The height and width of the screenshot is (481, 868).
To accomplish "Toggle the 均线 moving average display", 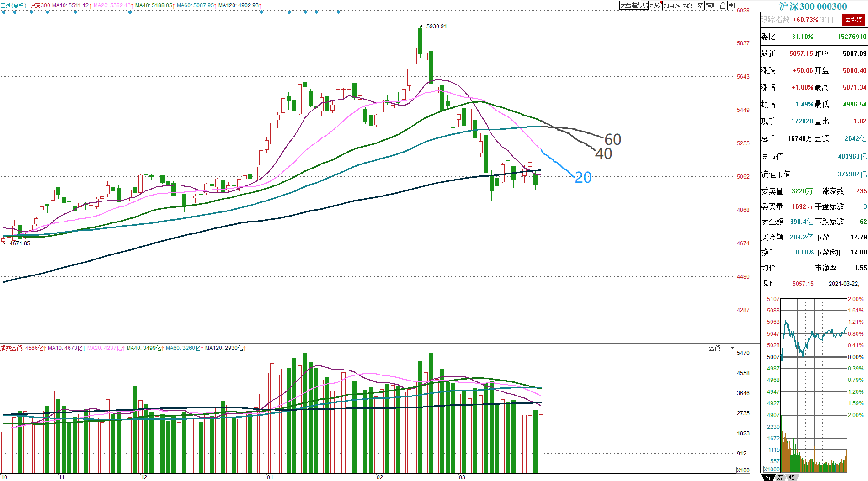I will [688, 5].
